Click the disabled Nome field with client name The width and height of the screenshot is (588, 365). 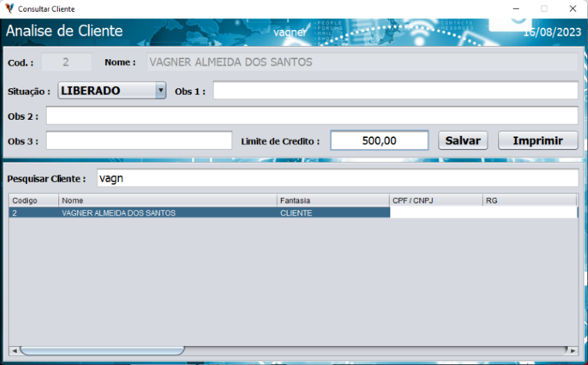pos(362,63)
